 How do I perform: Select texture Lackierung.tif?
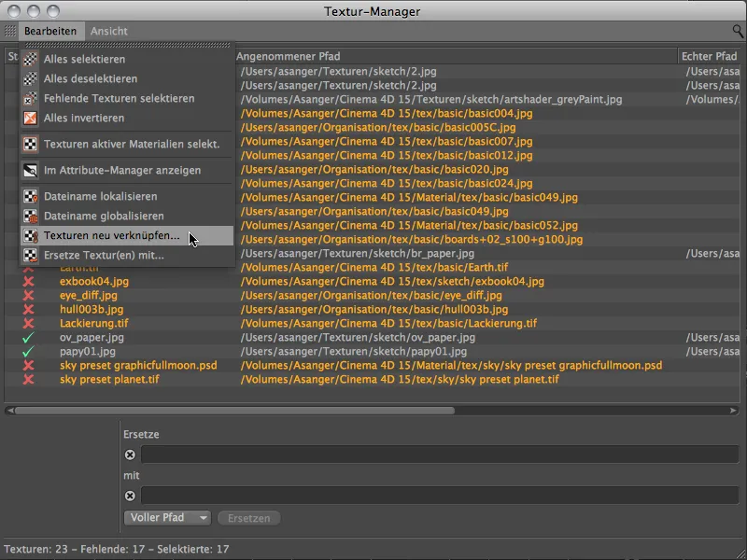(94, 323)
